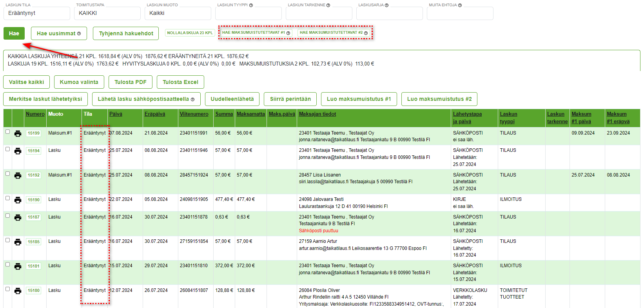Open Laskun tila dropdown showing Erääntynyt

[37, 13]
